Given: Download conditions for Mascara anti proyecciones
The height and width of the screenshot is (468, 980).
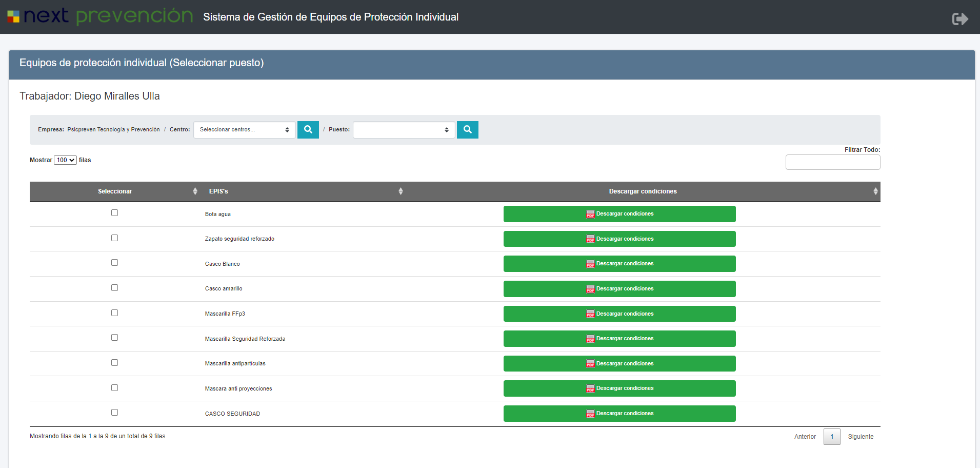Looking at the screenshot, I should [x=619, y=388].
